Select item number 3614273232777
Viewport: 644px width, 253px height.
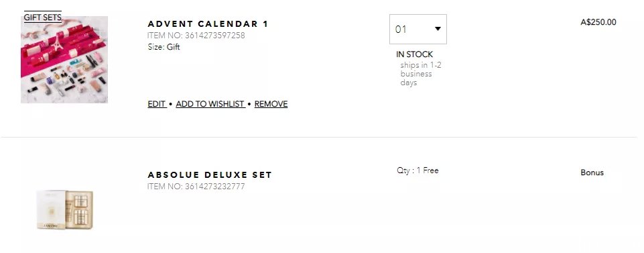click(x=196, y=187)
